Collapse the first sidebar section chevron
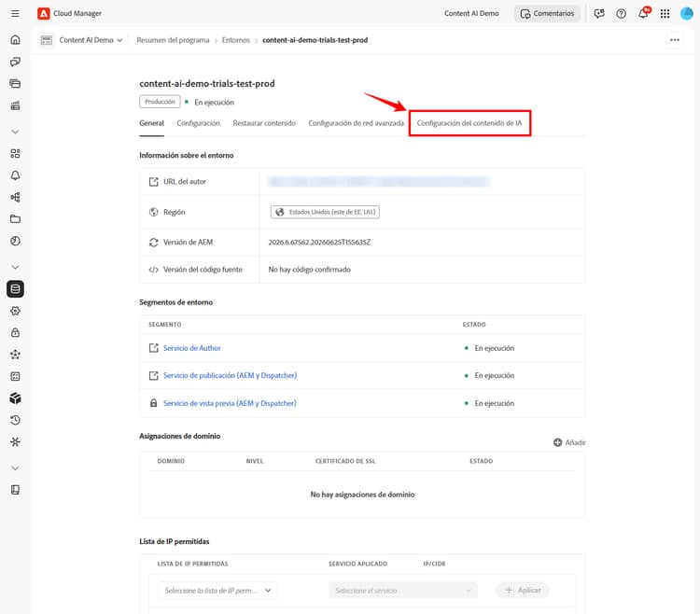The image size is (700, 614). pyautogui.click(x=15, y=132)
